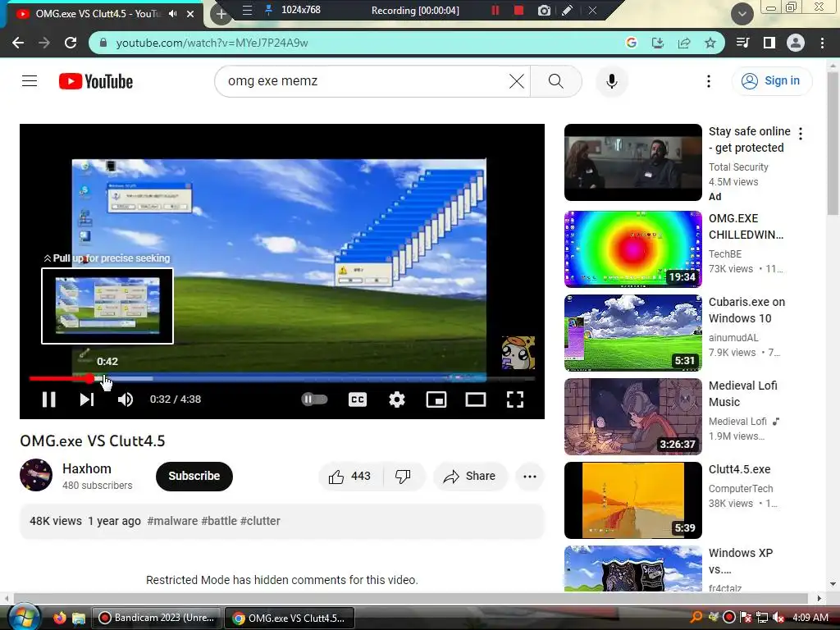Pause Bandicam recording
This screenshot has height=630, width=840.
(x=495, y=10)
